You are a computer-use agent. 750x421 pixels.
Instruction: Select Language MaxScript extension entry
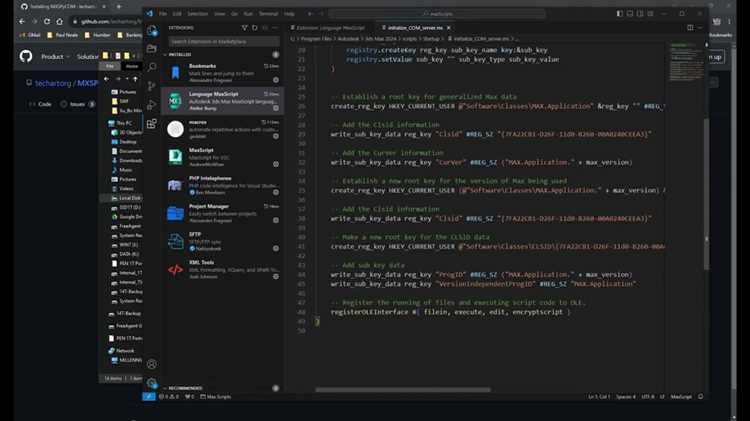(x=222, y=101)
